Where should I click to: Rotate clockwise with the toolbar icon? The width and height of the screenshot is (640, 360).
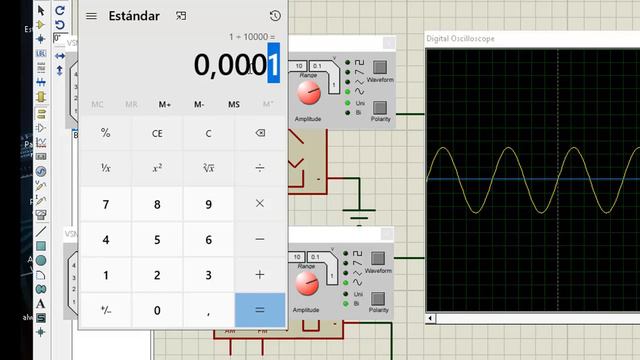(60, 10)
